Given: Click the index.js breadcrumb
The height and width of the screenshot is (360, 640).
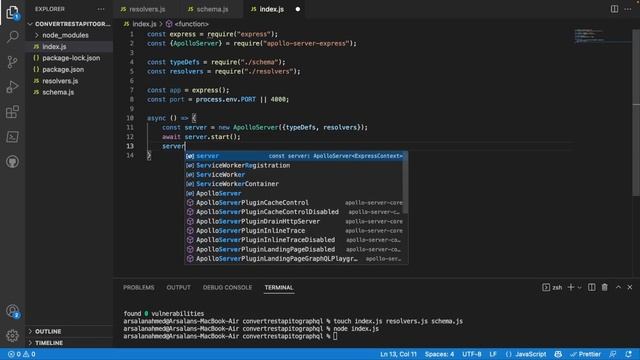Looking at the screenshot, I should click(x=144, y=24).
